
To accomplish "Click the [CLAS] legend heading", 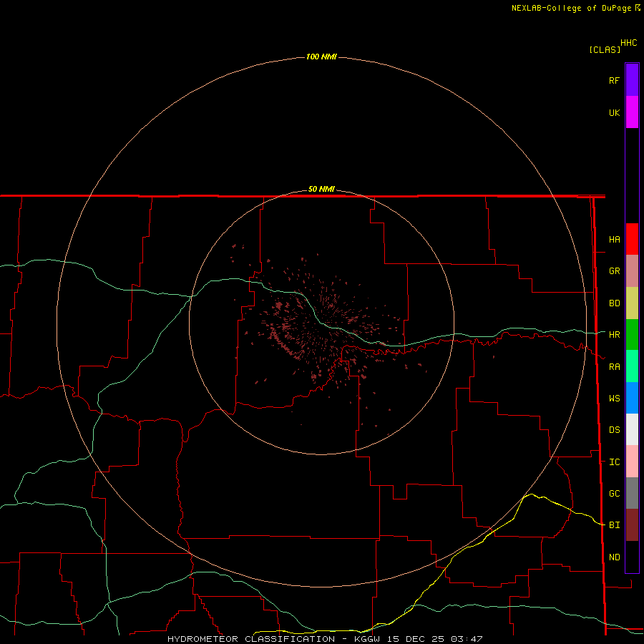I will (605, 49).
